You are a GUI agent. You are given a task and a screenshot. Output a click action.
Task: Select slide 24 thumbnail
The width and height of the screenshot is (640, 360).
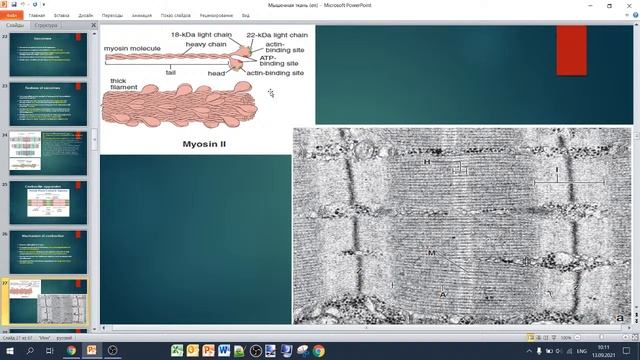(48, 153)
